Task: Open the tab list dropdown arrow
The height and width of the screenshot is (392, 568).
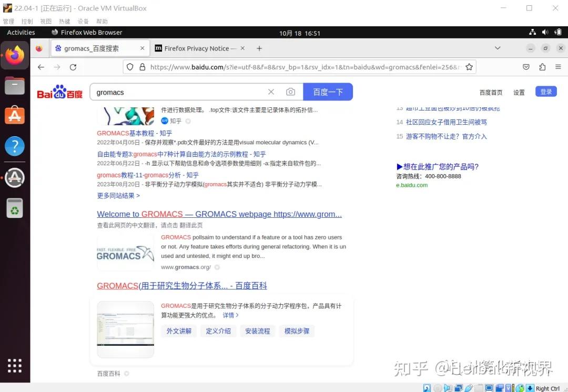Action: pyautogui.click(x=498, y=48)
